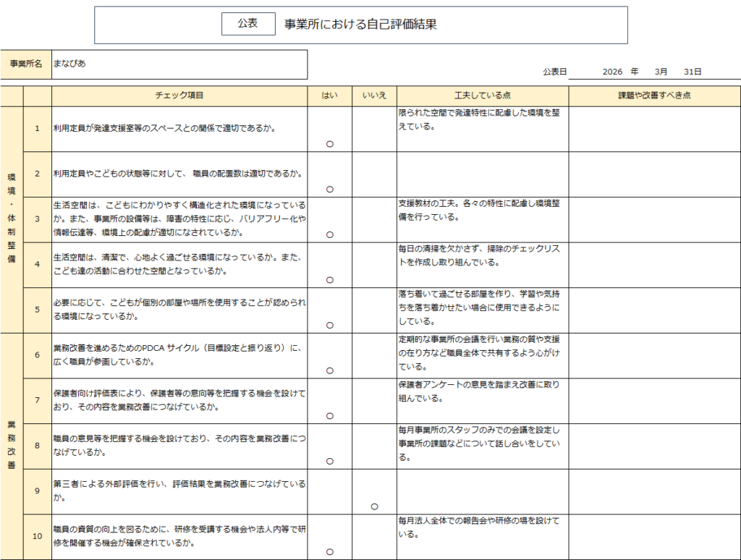Click the row number 7 cell

37,401
